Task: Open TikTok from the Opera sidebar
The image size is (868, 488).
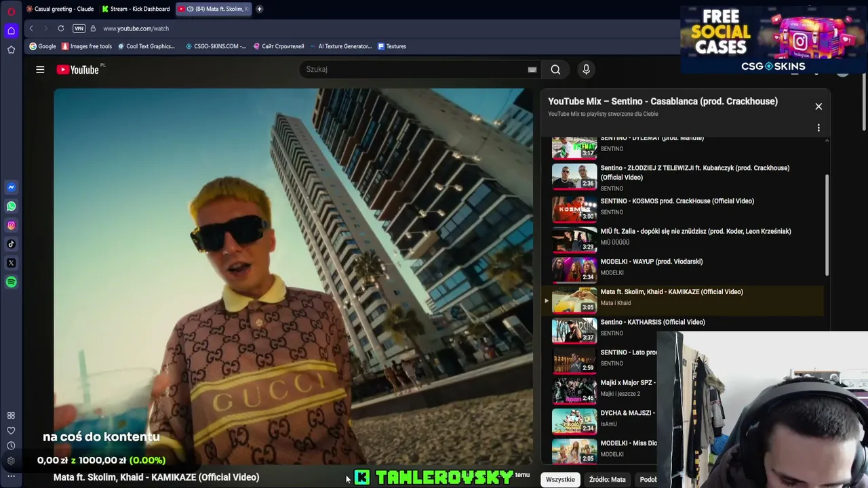Action: [11, 244]
